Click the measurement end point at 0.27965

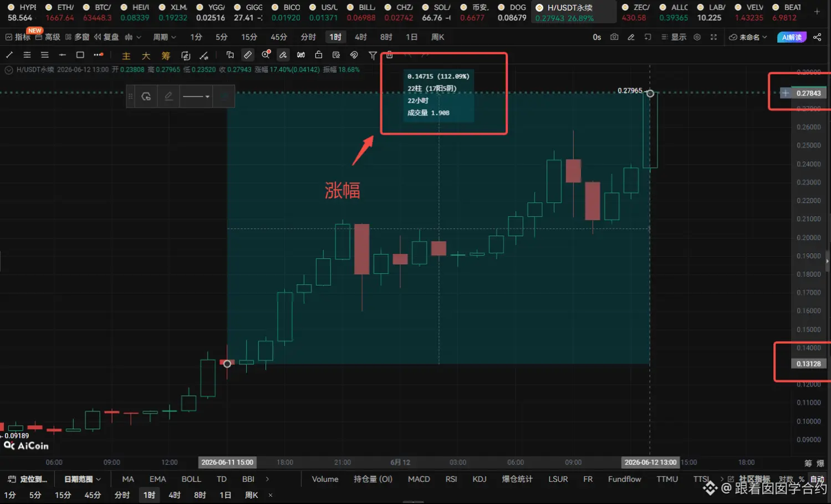click(x=650, y=93)
